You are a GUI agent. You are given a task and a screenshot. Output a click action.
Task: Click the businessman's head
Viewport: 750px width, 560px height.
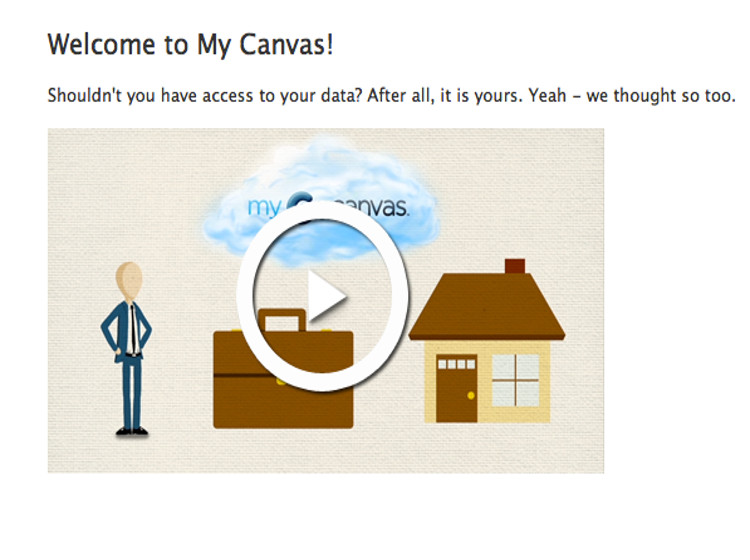pyautogui.click(x=129, y=280)
